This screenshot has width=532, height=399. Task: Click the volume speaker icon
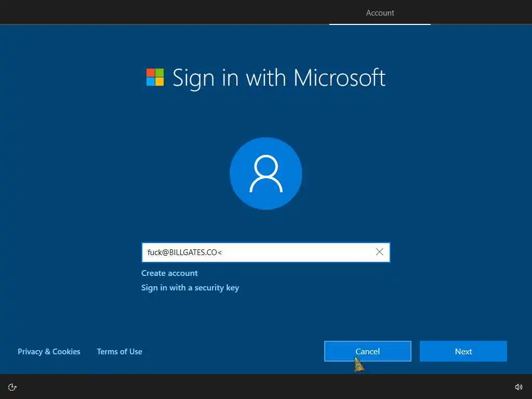[518, 387]
